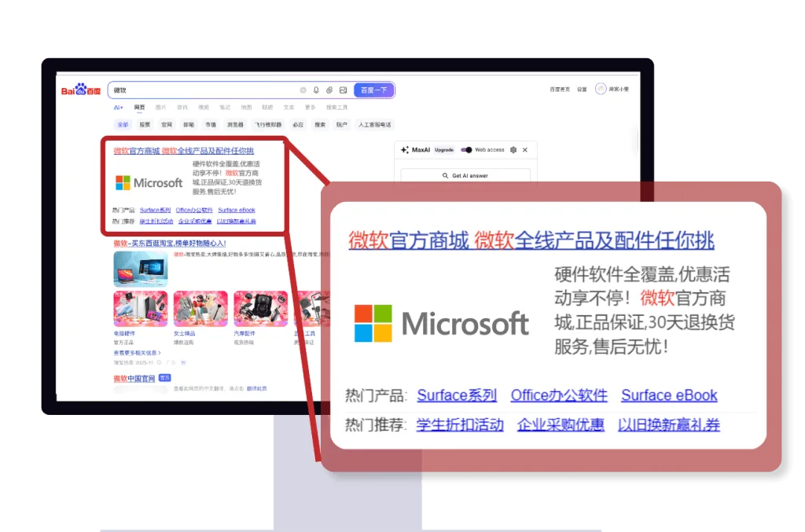The height and width of the screenshot is (532, 805).
Task: Open the Taobao result titled 微软-买东西逛淘宝
Action: click(170, 243)
